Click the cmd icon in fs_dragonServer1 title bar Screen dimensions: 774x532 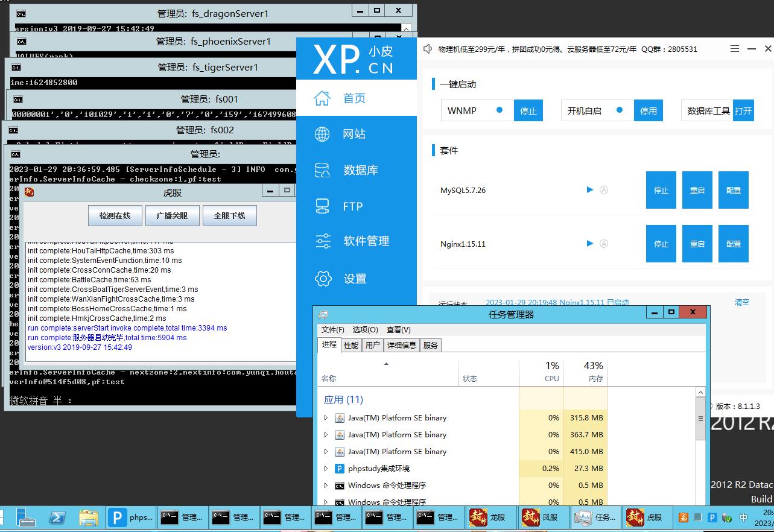[21, 13]
